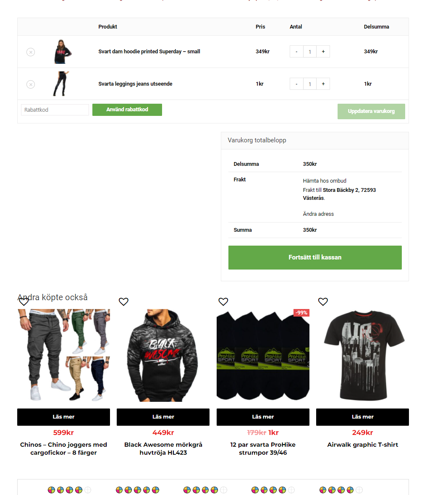Click Läs mer under the Airwalk T-shirt
The height and width of the screenshot is (495, 448).
(x=362, y=417)
